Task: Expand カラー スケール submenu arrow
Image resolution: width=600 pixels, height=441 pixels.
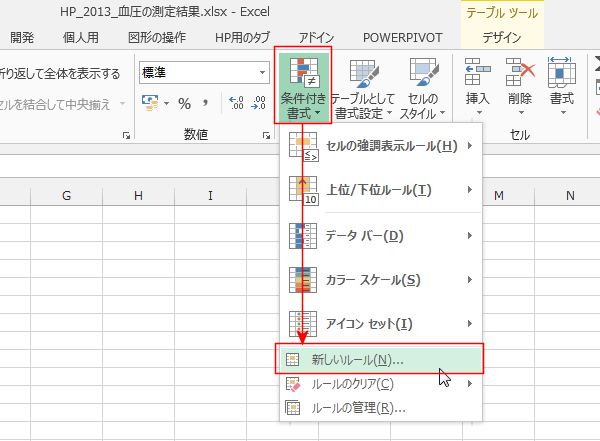Action: click(470, 279)
